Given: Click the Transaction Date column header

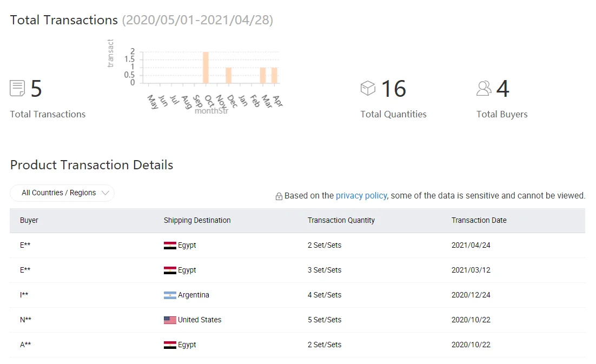Looking at the screenshot, I should coord(479,220).
